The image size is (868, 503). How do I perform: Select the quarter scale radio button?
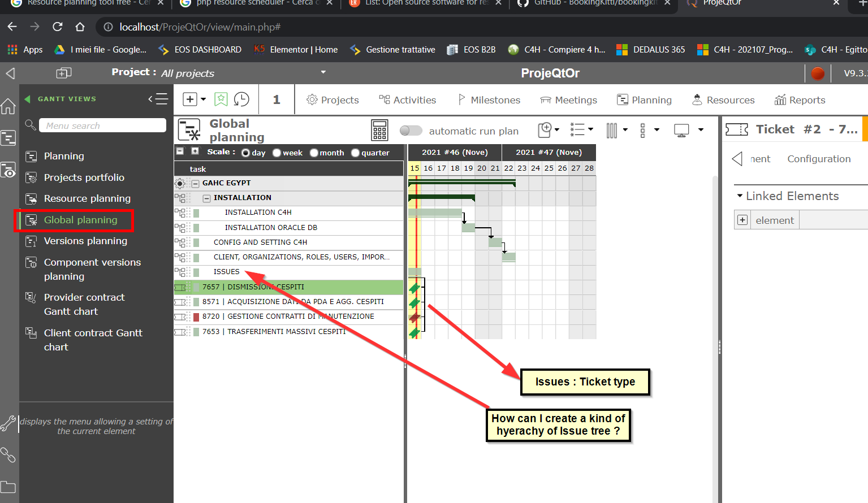point(355,153)
